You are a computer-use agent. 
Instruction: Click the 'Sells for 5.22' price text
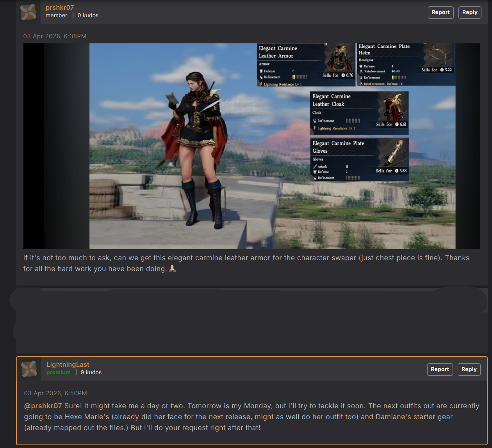coord(437,70)
